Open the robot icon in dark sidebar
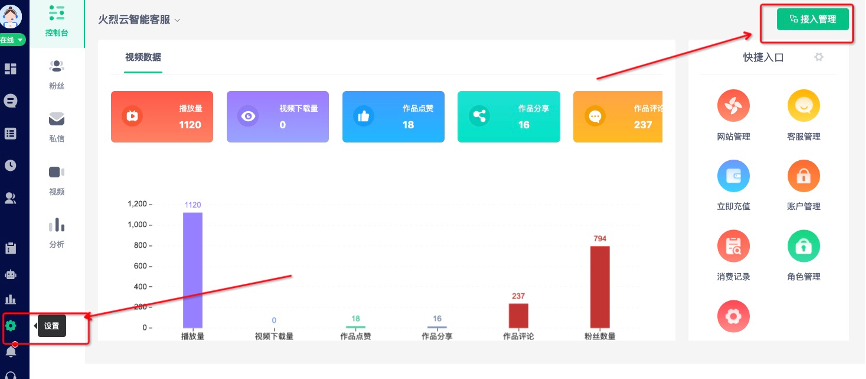 click(10, 274)
